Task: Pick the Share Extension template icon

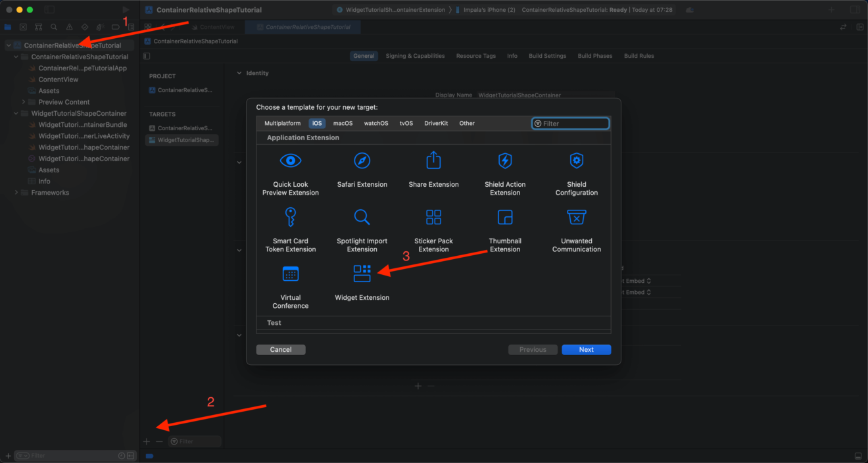Action: coord(433,161)
